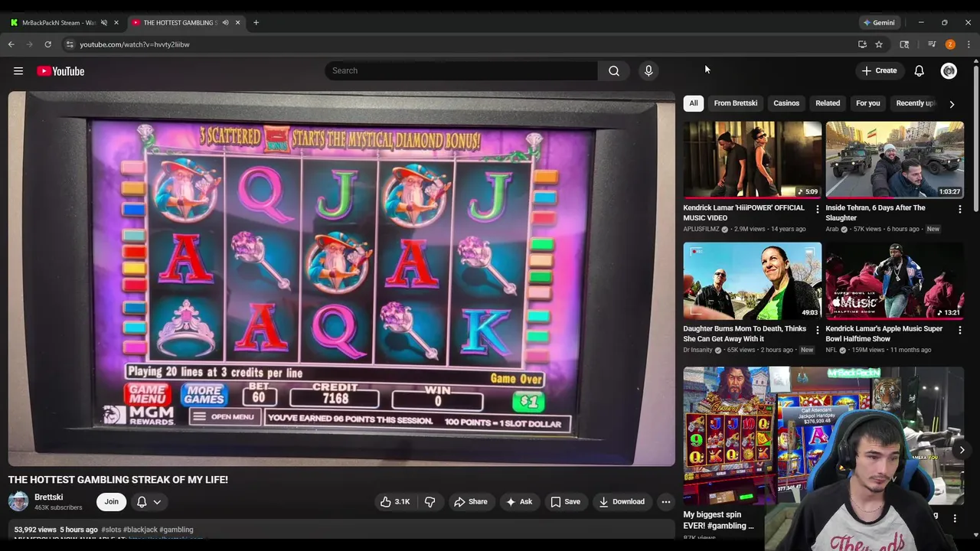Image resolution: width=980 pixels, height=551 pixels.
Task: Open options menu for Inside Tehran video
Action: click(959, 209)
